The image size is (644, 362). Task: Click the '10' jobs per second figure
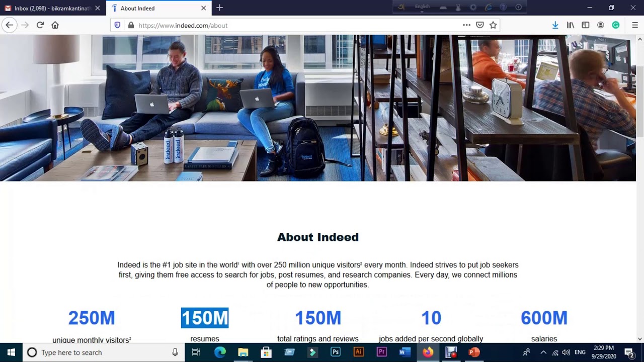pos(431,318)
